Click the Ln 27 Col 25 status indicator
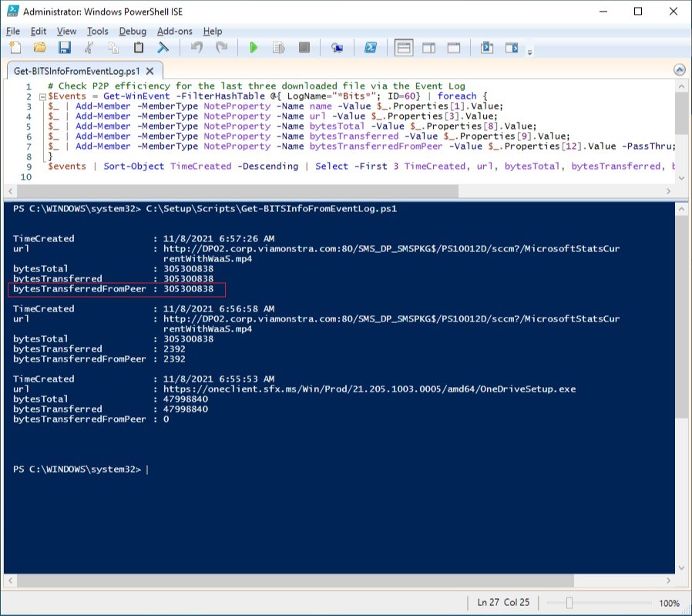This screenshot has width=692, height=616. click(x=503, y=602)
